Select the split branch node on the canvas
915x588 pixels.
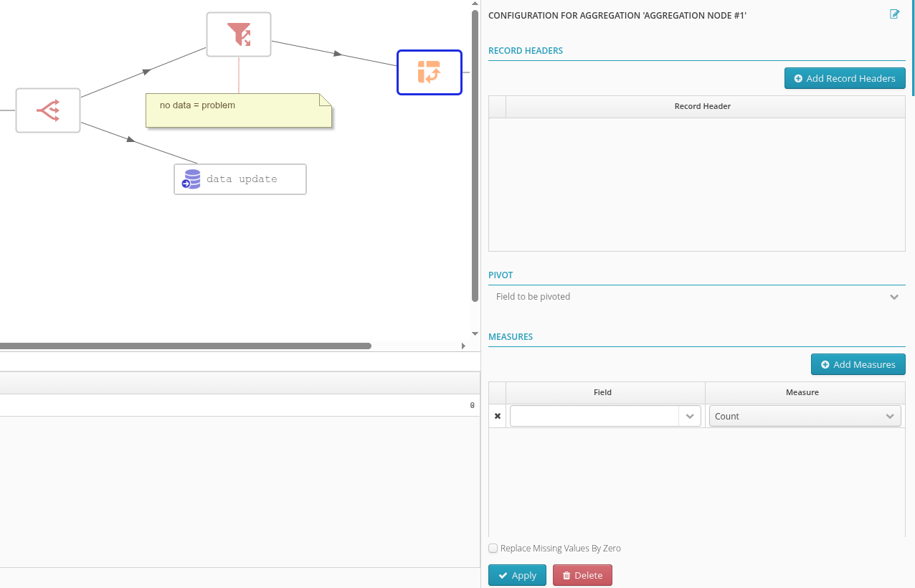coord(48,110)
